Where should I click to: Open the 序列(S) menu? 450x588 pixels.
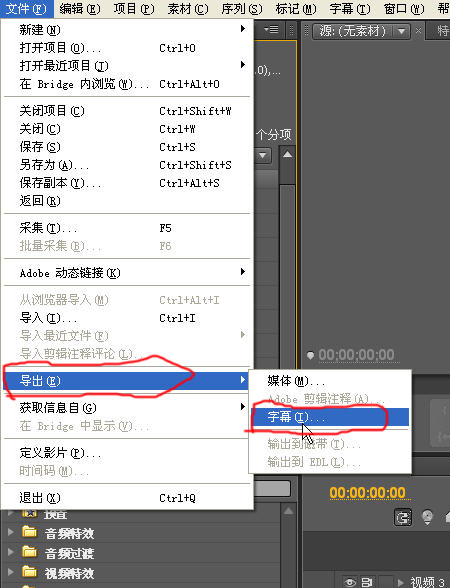[x=242, y=9]
